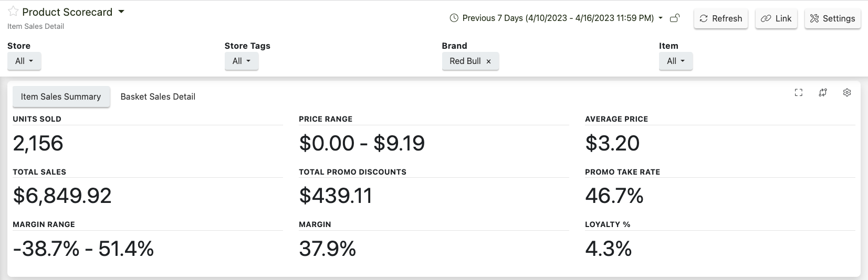Open the Item filter dropdown
Image resolution: width=868 pixels, height=280 pixels.
click(676, 61)
